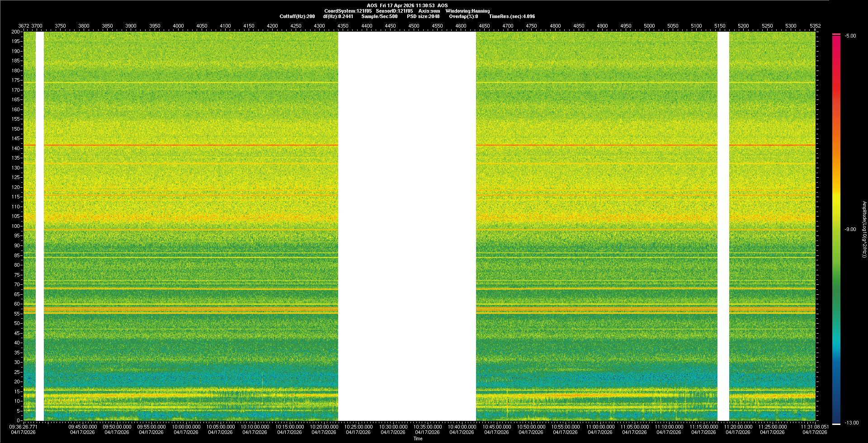
Task: Click the 10:00:00.000 time axis label
Action: click(186, 426)
